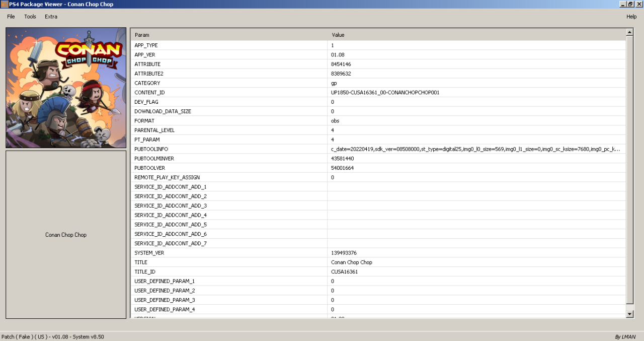Screen dimensions: 644x341
Task: Open the Extra menu
Action: (x=51, y=17)
